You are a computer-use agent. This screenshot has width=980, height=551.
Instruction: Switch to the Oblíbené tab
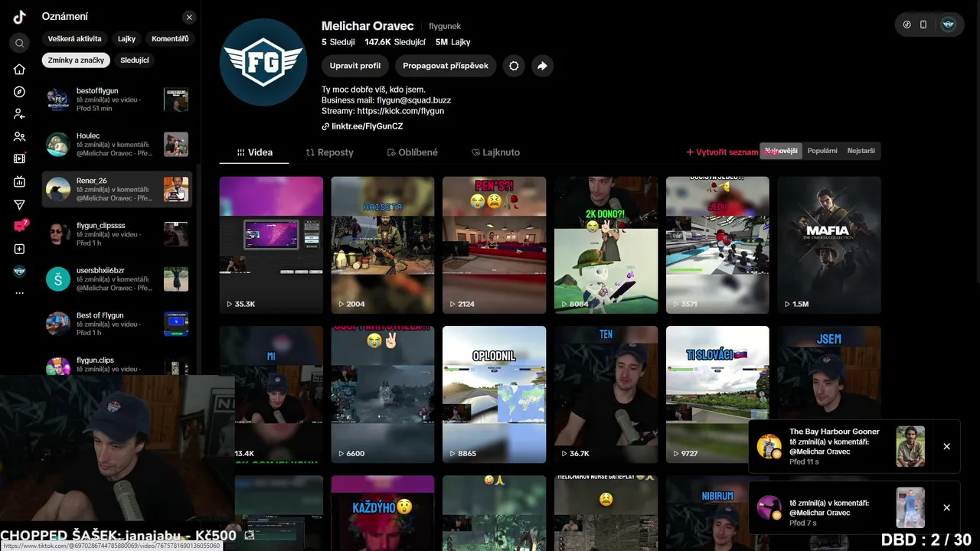tap(412, 152)
